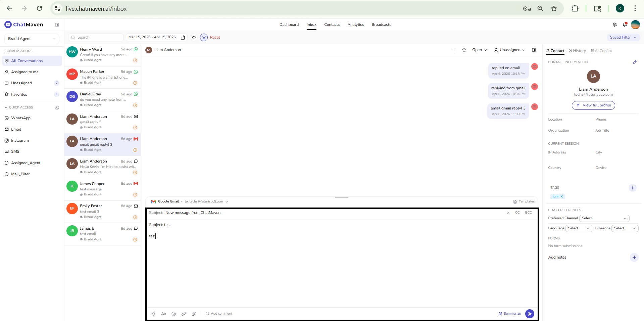Open notifications from the bell icon
The width and height of the screenshot is (644, 321).
(x=625, y=25)
